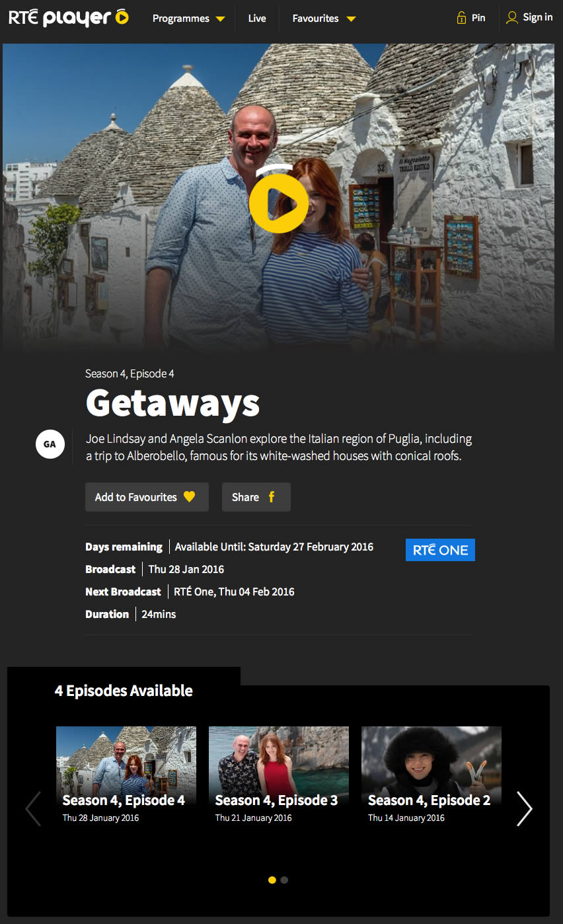Go to next episodes with right arrow
563x924 pixels.
(524, 808)
